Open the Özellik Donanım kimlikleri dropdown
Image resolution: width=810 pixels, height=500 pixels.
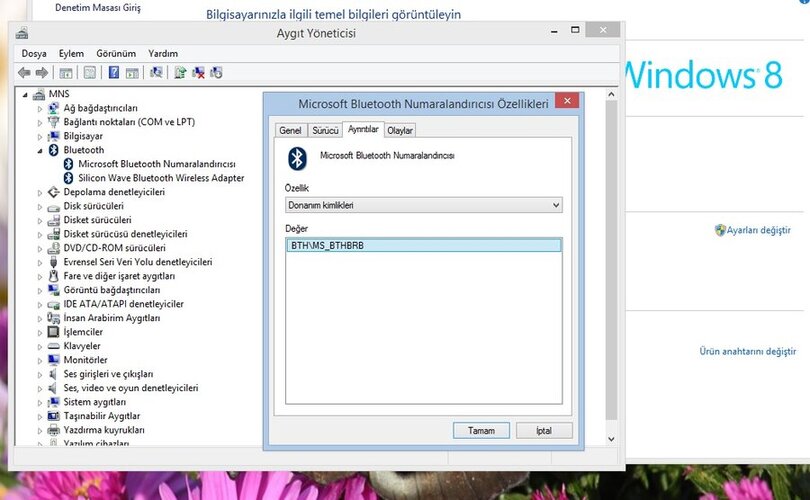[424, 205]
